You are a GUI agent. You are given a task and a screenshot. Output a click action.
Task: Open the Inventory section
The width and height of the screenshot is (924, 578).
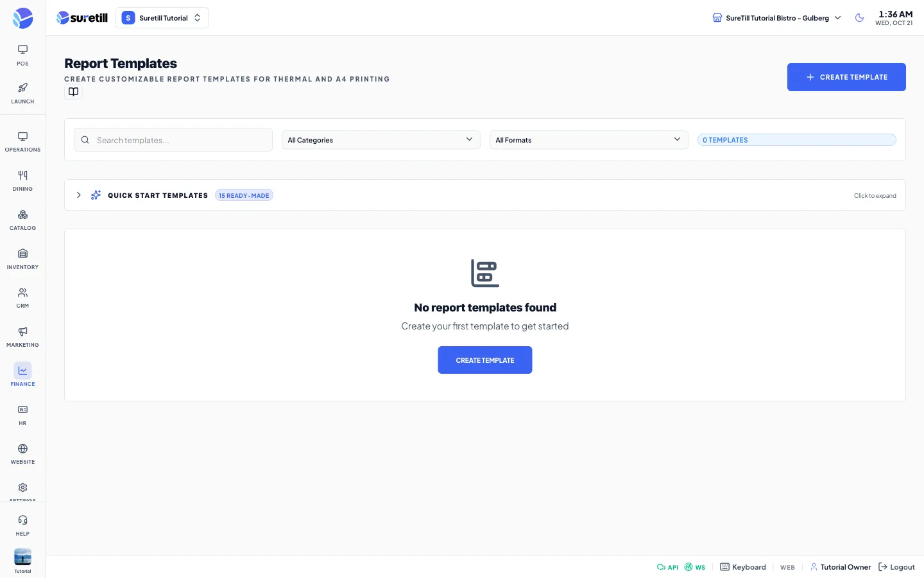click(22, 259)
